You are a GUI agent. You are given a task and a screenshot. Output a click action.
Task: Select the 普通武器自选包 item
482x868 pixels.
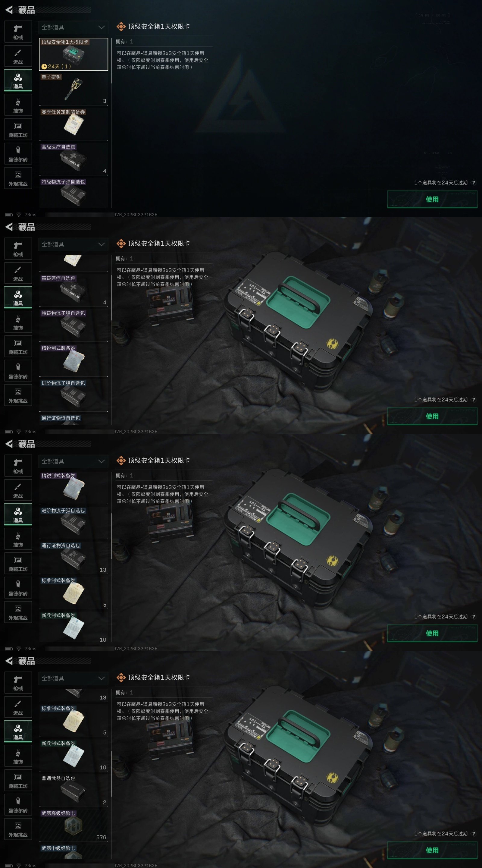coord(74,791)
